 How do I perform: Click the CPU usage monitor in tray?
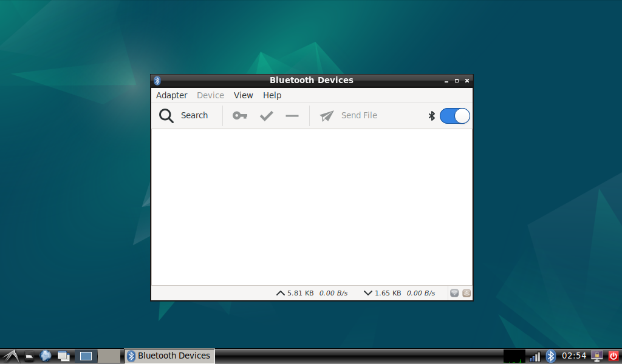click(514, 356)
